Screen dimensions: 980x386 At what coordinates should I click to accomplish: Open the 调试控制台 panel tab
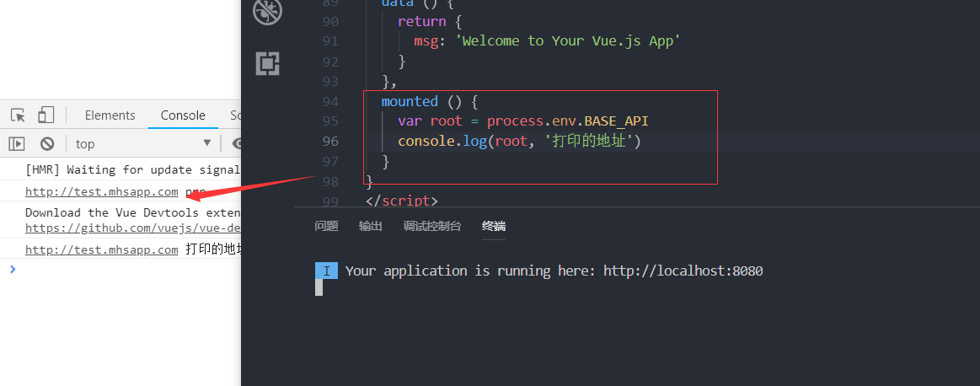[x=432, y=227]
